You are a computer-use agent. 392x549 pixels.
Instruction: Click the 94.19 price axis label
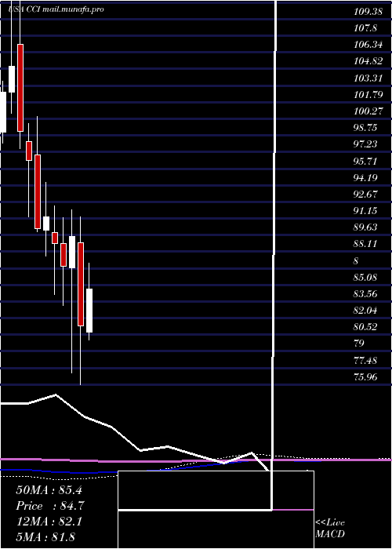(365, 177)
